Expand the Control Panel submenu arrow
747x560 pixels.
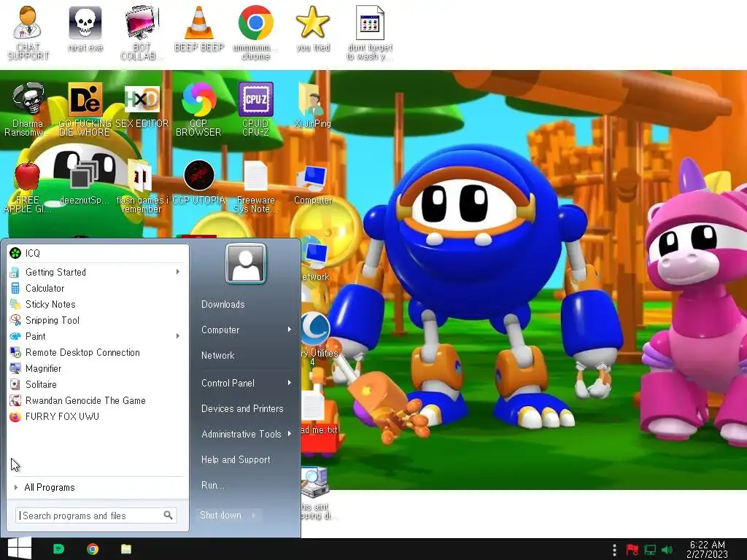(x=289, y=383)
